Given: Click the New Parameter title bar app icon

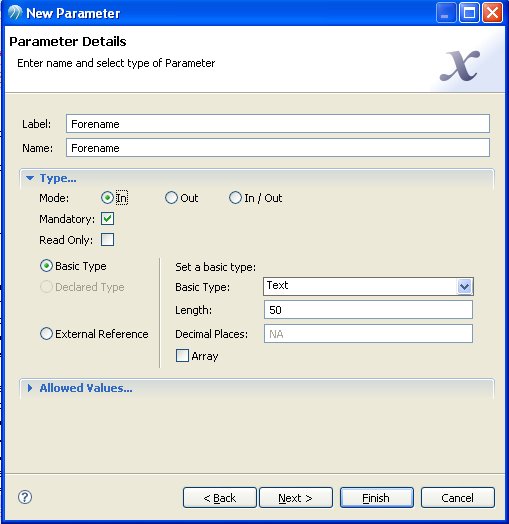Looking at the screenshot, I should click(14, 13).
